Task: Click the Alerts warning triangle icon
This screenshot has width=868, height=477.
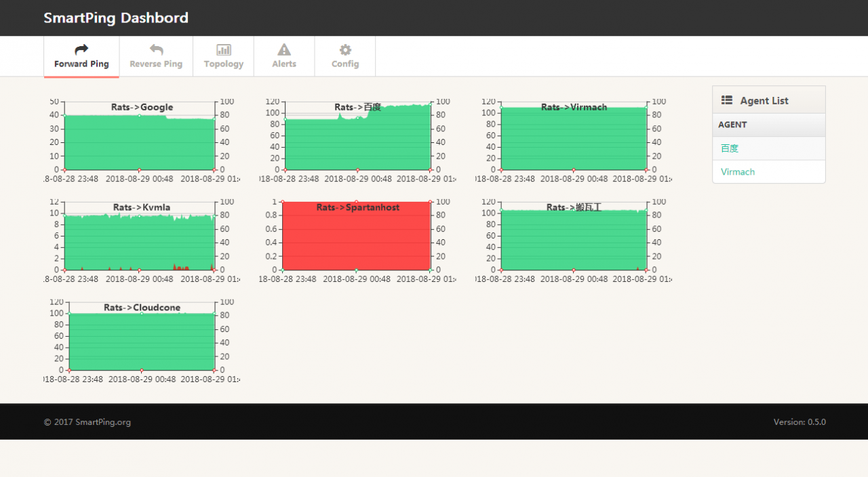Action: coord(284,49)
